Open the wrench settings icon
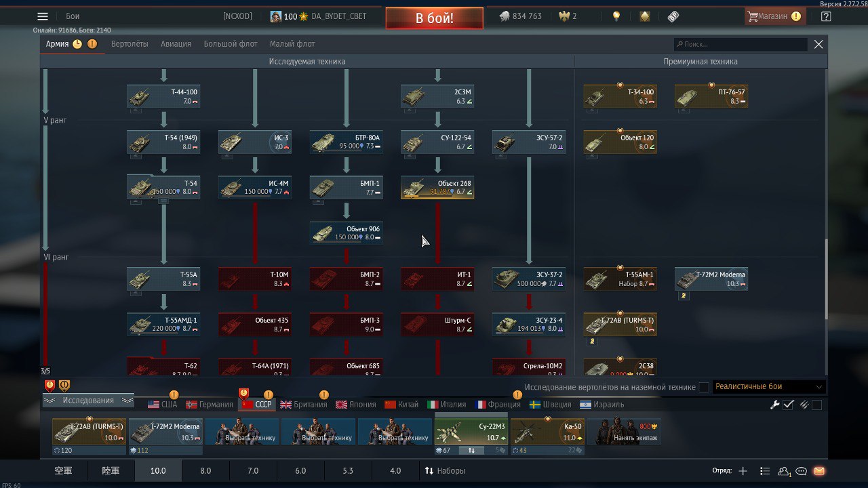Viewport: 868px width, 488px height. click(x=775, y=405)
